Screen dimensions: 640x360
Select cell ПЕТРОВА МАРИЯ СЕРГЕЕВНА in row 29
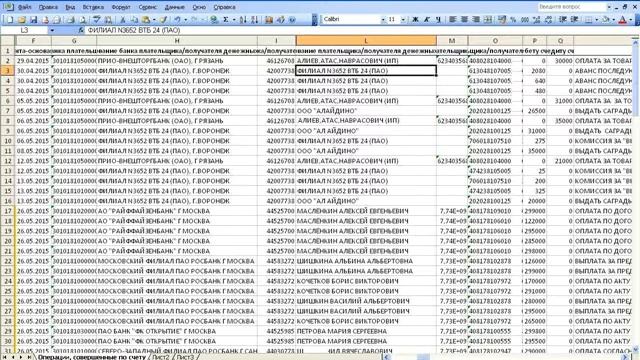point(366,331)
